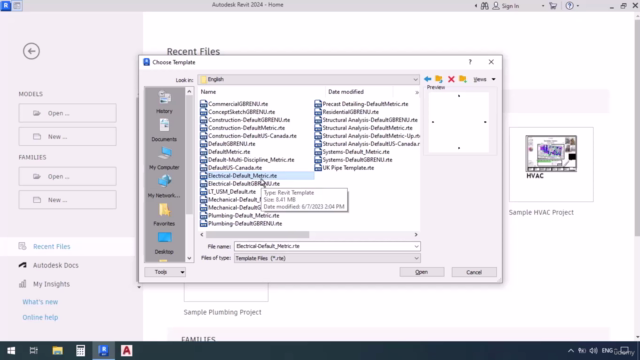Open the Tools dropdown button
This screenshot has height=360, width=640.
pos(165,272)
